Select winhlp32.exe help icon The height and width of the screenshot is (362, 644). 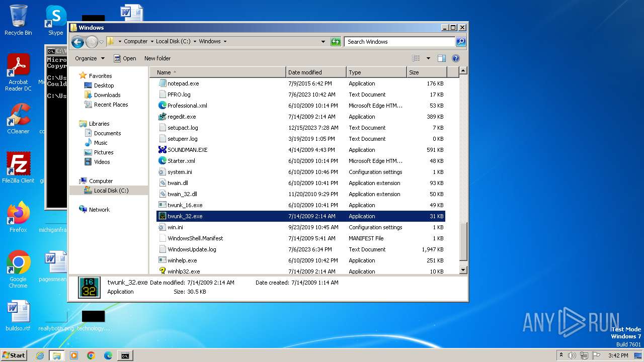coord(163,271)
